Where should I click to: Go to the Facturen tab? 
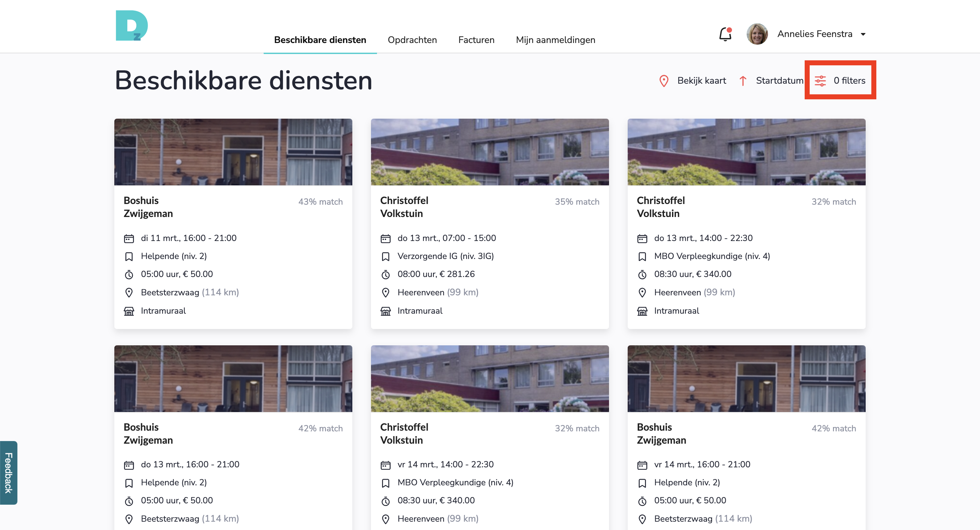pyautogui.click(x=476, y=40)
